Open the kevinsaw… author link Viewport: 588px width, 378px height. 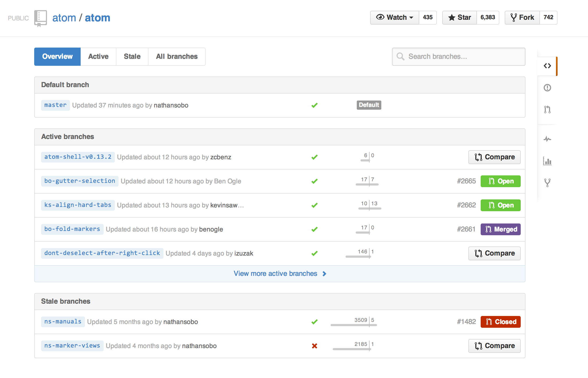(x=227, y=205)
